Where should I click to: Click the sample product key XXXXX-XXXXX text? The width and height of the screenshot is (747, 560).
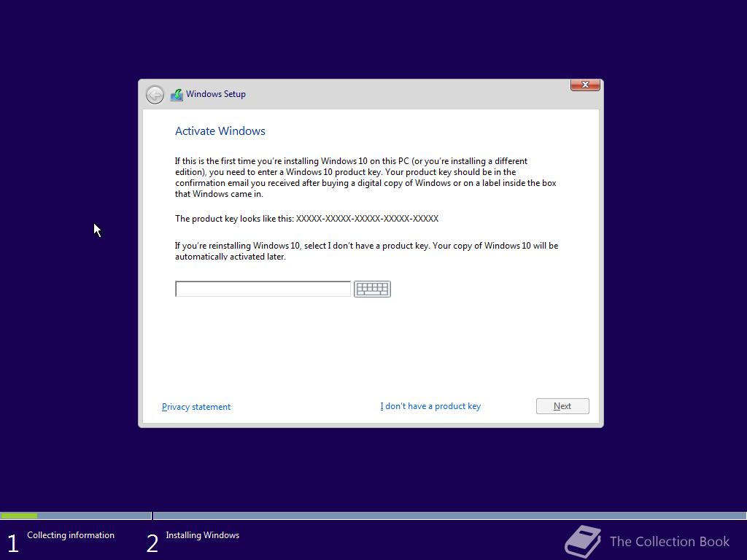coord(367,219)
